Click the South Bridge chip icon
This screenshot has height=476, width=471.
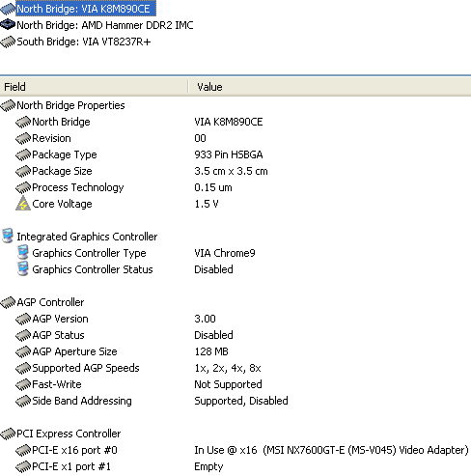(x=8, y=42)
